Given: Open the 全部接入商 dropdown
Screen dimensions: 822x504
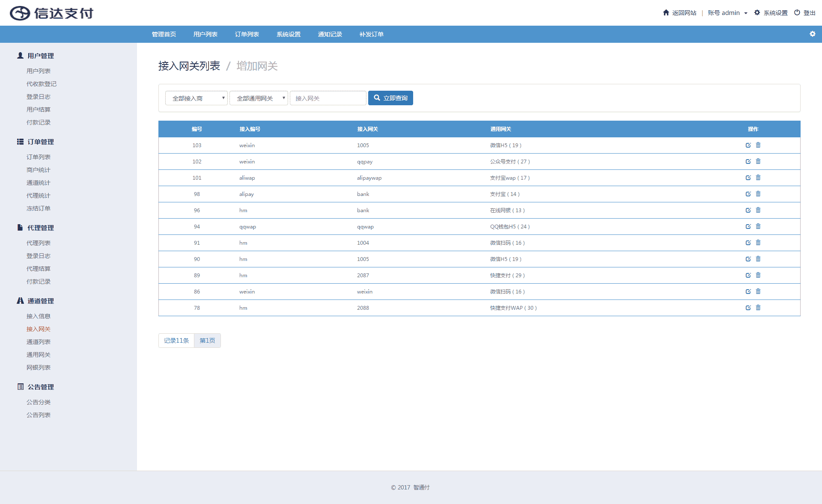Looking at the screenshot, I should pos(196,98).
